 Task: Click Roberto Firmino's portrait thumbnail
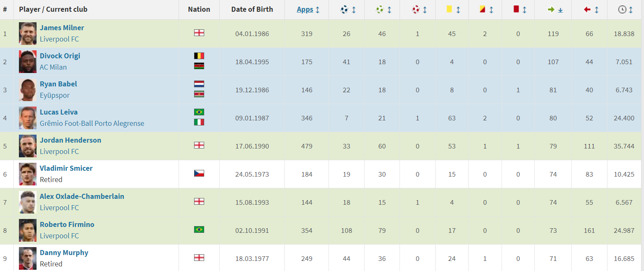tap(28, 230)
